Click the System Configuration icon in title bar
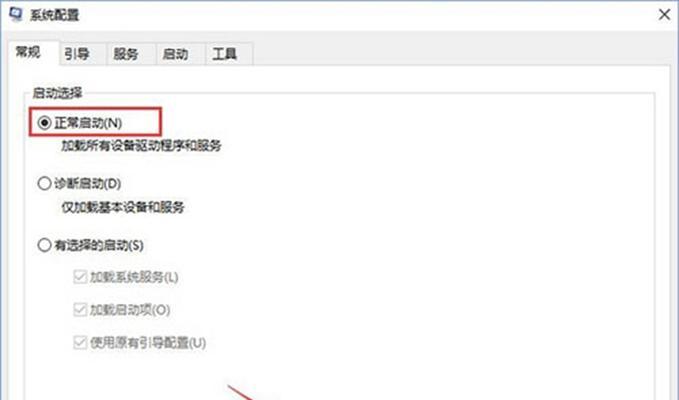 (16, 14)
